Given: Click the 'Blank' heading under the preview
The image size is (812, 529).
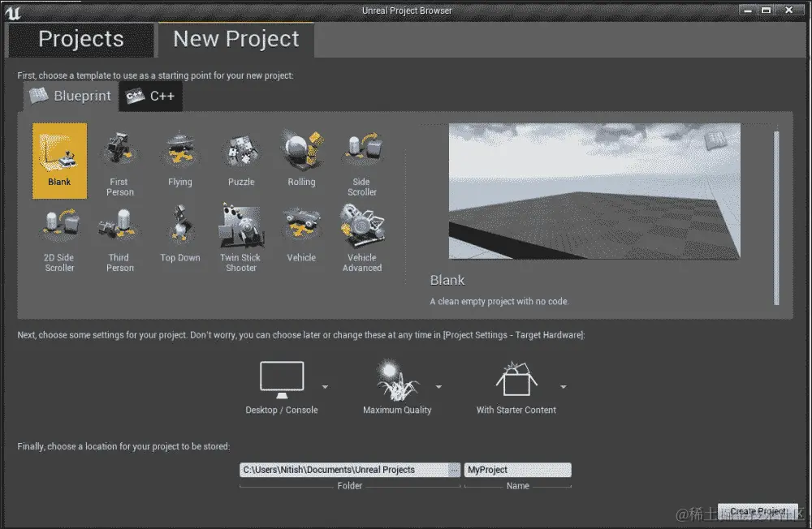Looking at the screenshot, I should pos(447,280).
